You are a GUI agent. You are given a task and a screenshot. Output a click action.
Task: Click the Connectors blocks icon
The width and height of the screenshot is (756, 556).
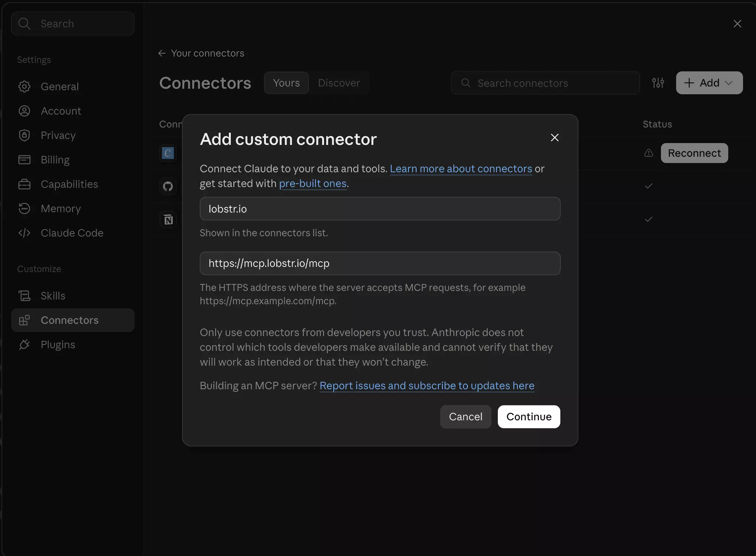(24, 320)
